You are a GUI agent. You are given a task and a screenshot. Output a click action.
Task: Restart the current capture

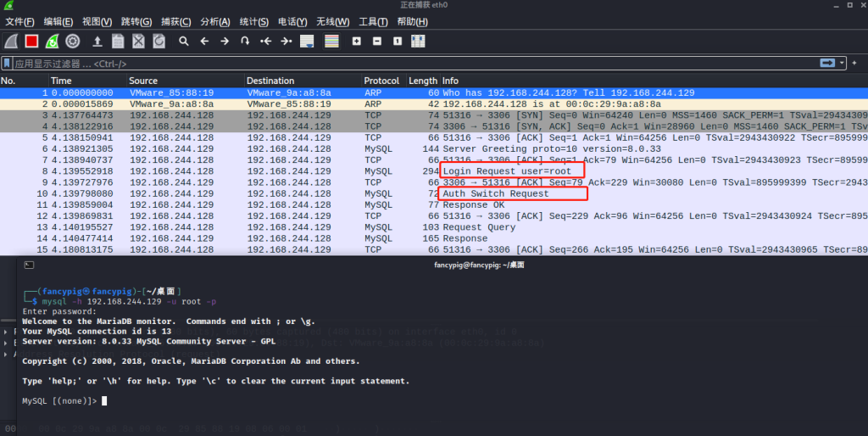point(53,41)
